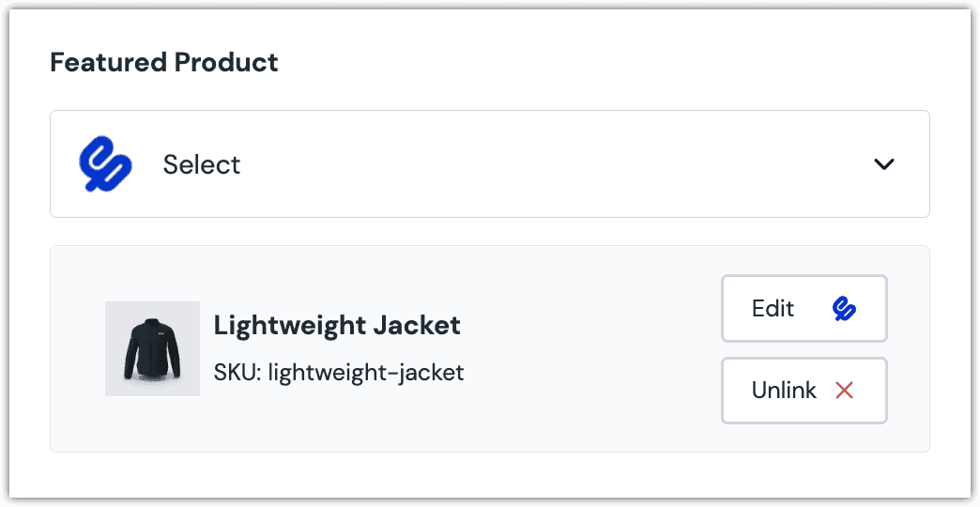Click the Edit button
This screenshot has height=507, width=980.
pos(804,309)
